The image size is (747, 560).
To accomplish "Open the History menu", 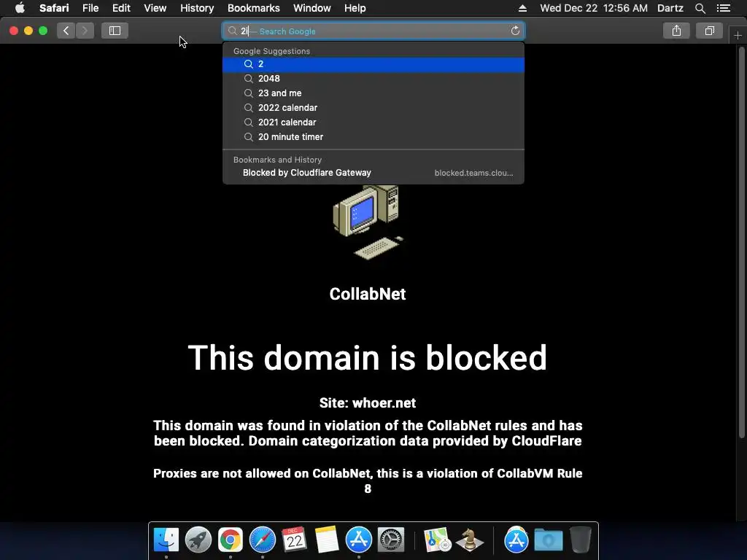I will pos(197,8).
